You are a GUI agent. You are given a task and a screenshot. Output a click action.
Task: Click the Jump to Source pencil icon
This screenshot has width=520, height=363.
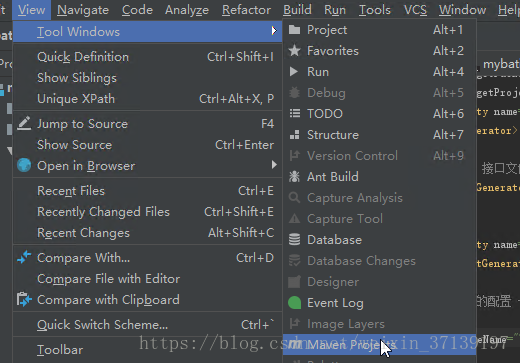(24, 124)
